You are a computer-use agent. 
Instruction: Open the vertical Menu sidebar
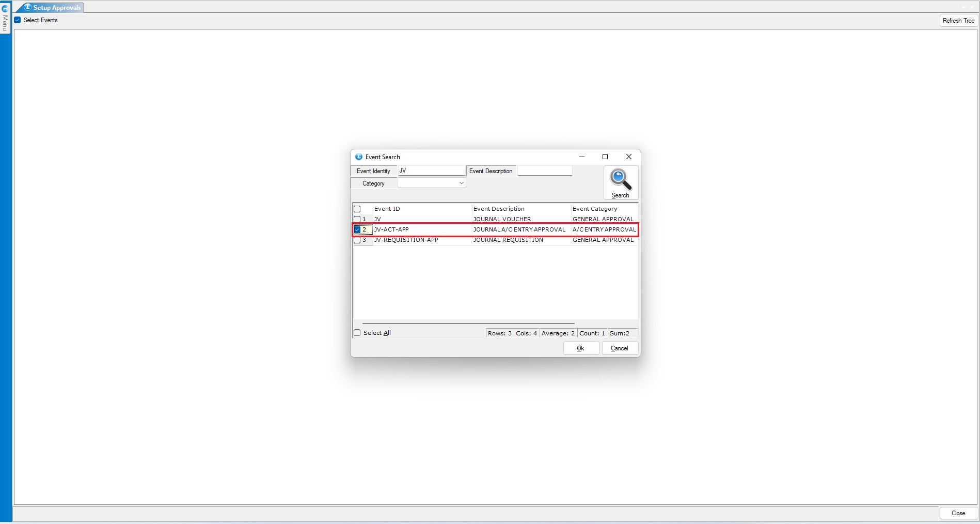[x=5, y=23]
